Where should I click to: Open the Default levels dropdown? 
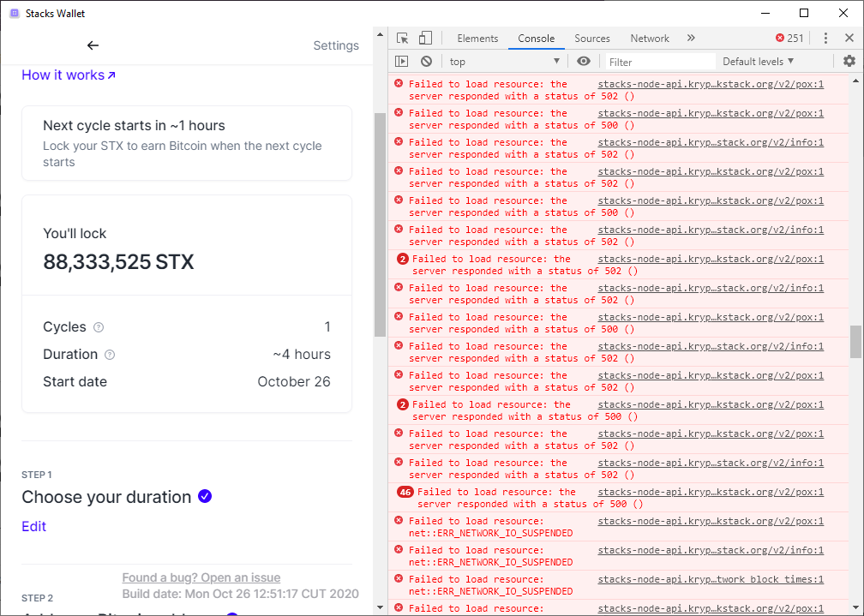(x=759, y=61)
